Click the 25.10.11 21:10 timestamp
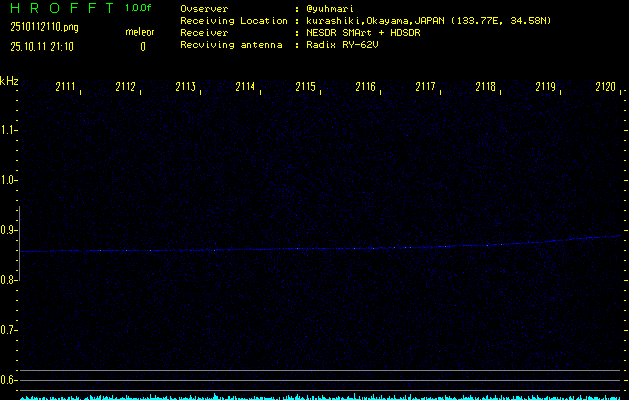Image resolution: width=629 pixels, height=400 pixels. [41, 46]
